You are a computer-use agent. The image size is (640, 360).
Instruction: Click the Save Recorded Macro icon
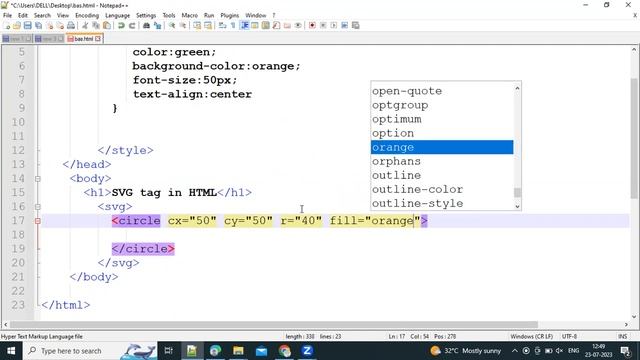click(x=356, y=25)
